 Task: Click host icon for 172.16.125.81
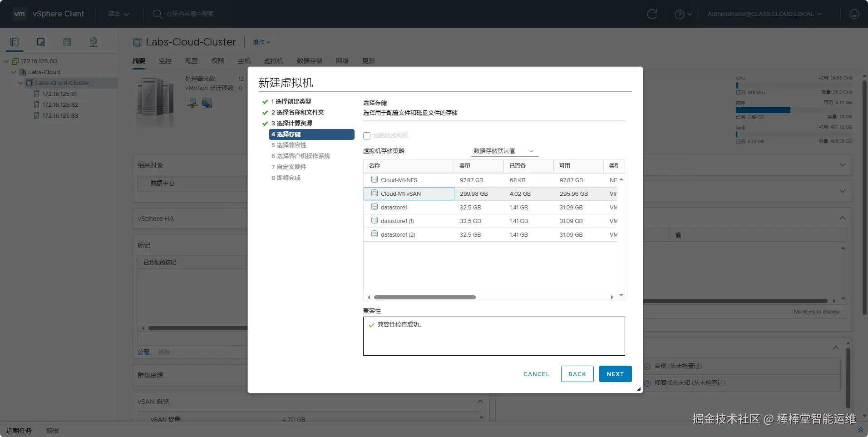(x=37, y=94)
